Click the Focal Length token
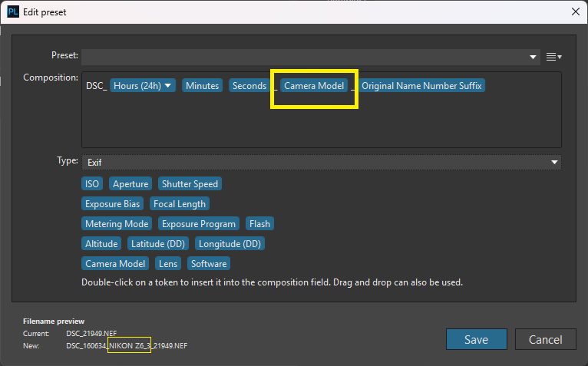Image resolution: width=588 pixels, height=366 pixels. pyautogui.click(x=179, y=203)
